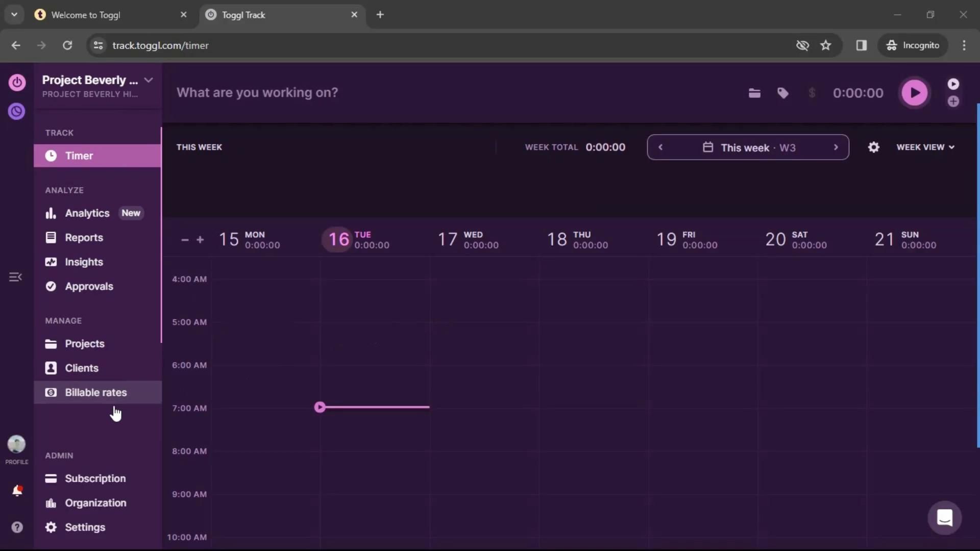Expand Project Beverly workspace dropdown

(x=149, y=80)
